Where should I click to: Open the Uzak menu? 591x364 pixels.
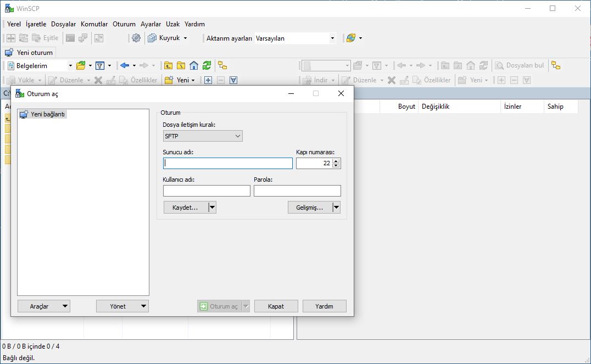pos(172,24)
